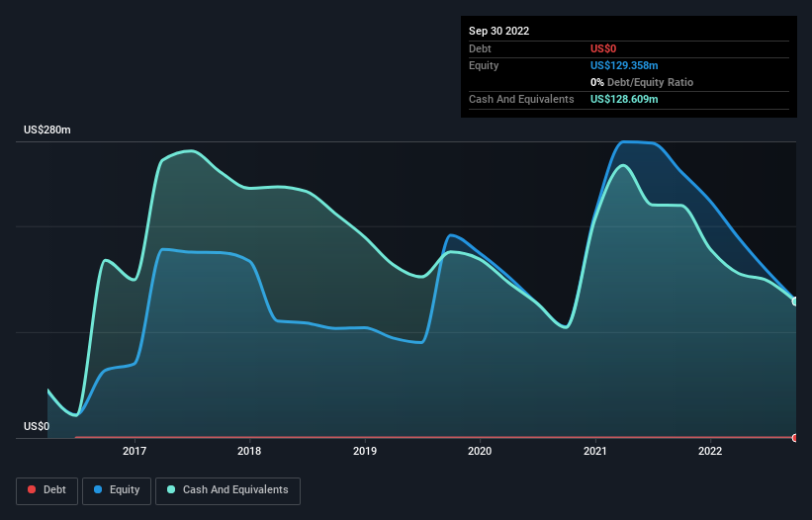The height and width of the screenshot is (520, 812).
Task: Toggle Cash And Equivalents legend button
Action: [x=227, y=490]
